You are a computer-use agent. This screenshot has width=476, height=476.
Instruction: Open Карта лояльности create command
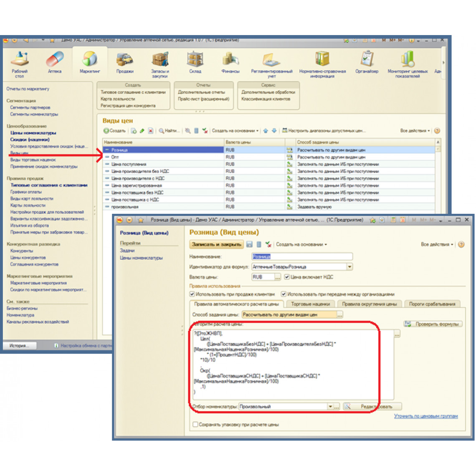click(118, 99)
